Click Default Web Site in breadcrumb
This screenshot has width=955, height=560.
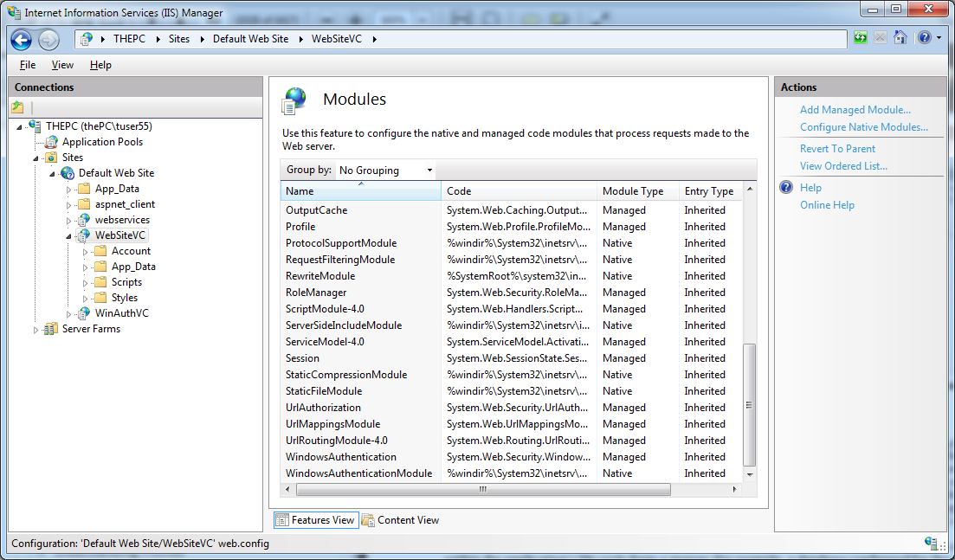coord(250,38)
